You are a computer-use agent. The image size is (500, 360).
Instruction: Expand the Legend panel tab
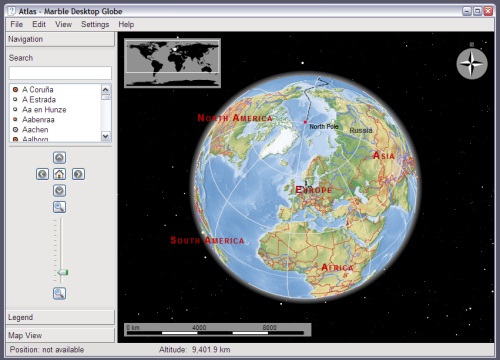60,317
